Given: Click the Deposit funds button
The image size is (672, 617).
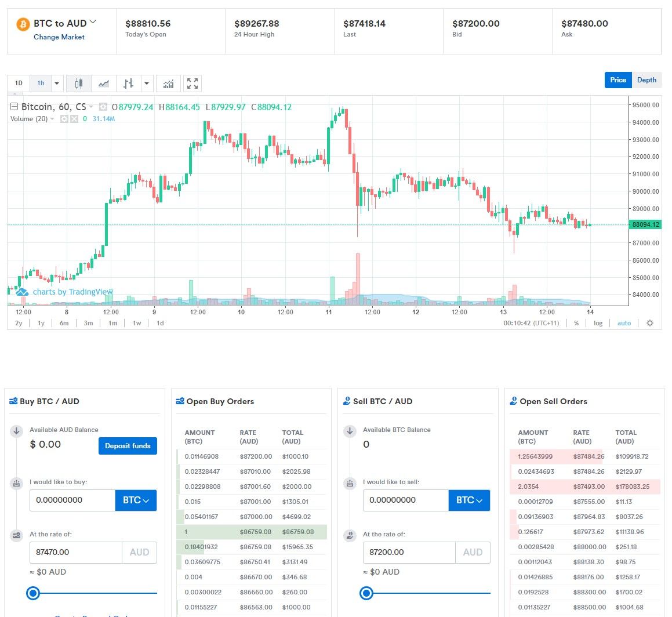Looking at the screenshot, I should (x=128, y=446).
